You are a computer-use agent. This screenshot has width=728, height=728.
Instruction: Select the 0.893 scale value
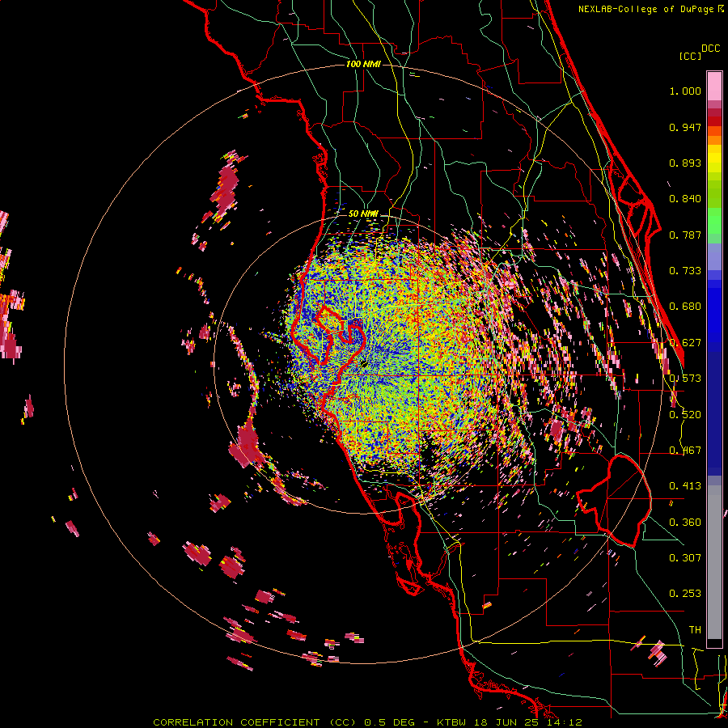coord(685,163)
